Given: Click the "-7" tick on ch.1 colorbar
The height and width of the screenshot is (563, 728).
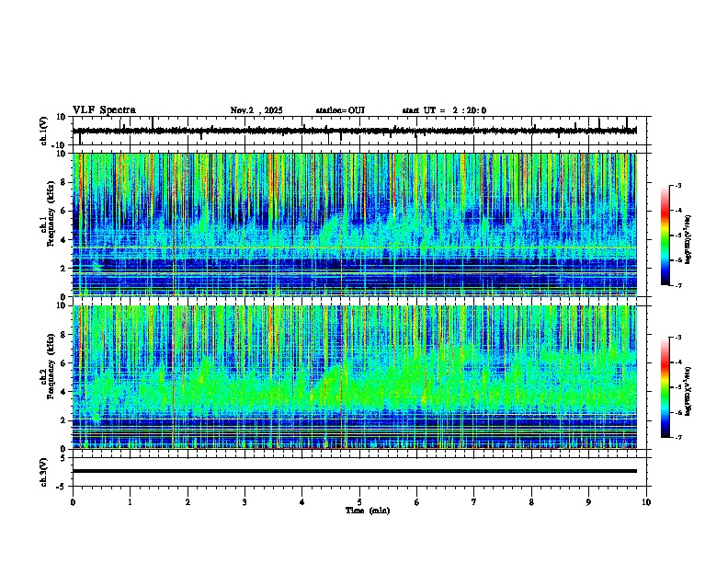Looking at the screenshot, I should [x=678, y=285].
